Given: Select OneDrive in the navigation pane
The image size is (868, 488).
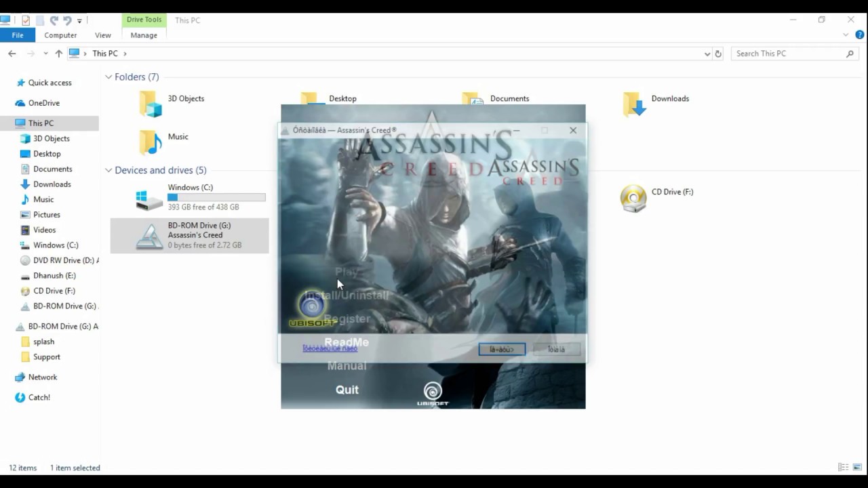Looking at the screenshot, I should (43, 103).
